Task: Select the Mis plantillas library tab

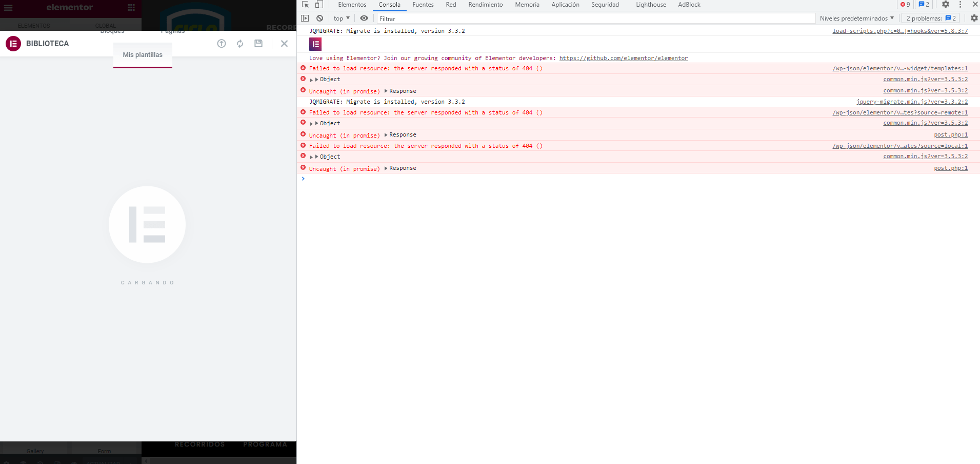Action: [143, 55]
